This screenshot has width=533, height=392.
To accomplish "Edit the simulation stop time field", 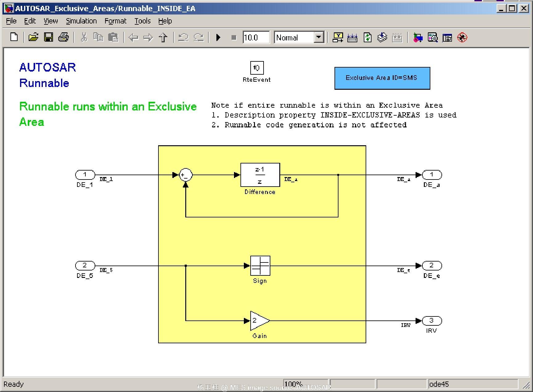I will click(x=255, y=37).
